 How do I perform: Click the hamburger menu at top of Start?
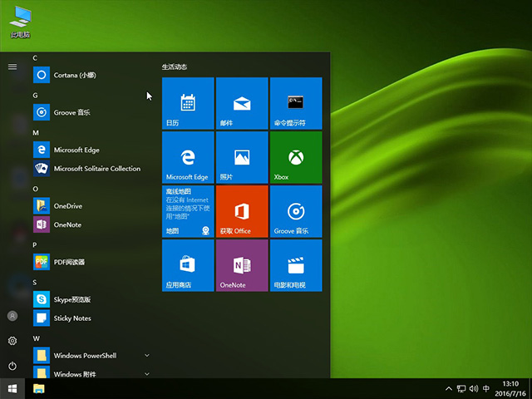12,66
